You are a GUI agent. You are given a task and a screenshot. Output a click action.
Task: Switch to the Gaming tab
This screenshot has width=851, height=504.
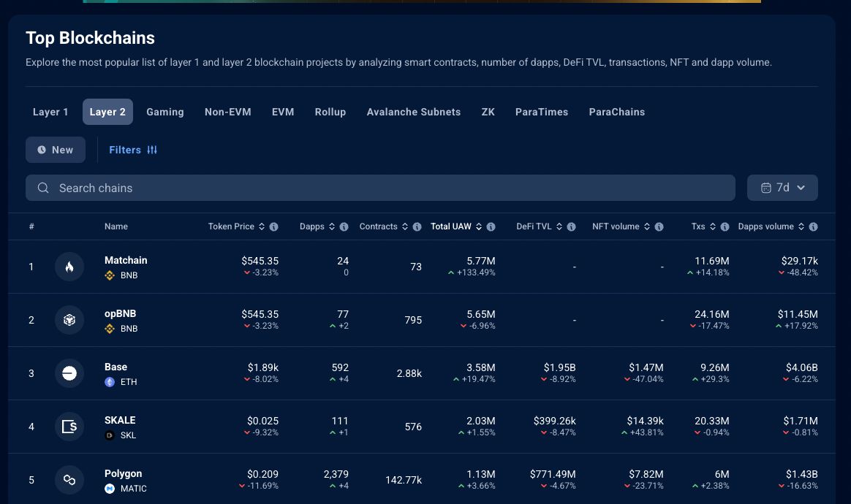point(164,112)
